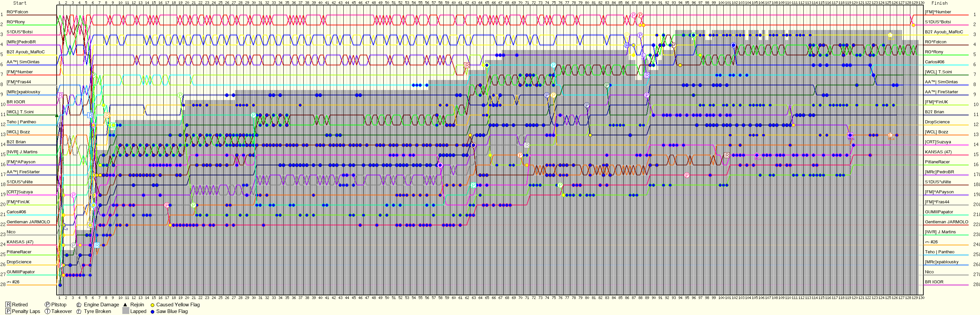
Task: Click the Rejoin black triangle legend icon
Action: (125, 305)
